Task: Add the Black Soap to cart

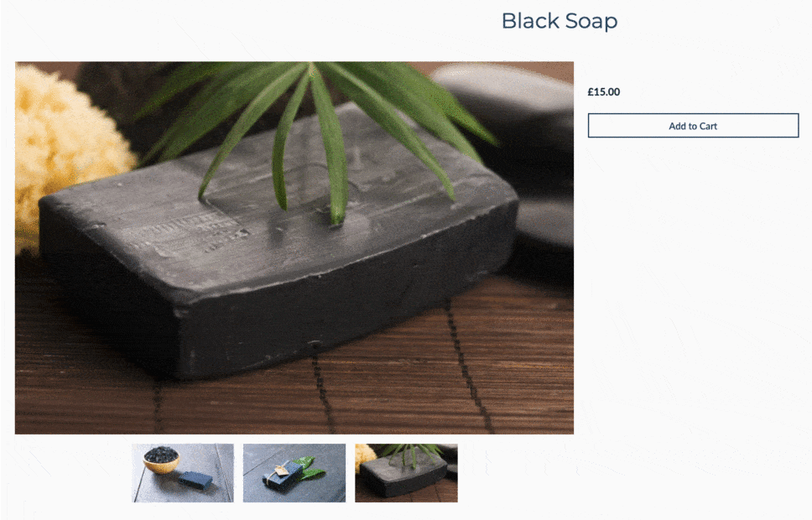Action: (x=693, y=125)
